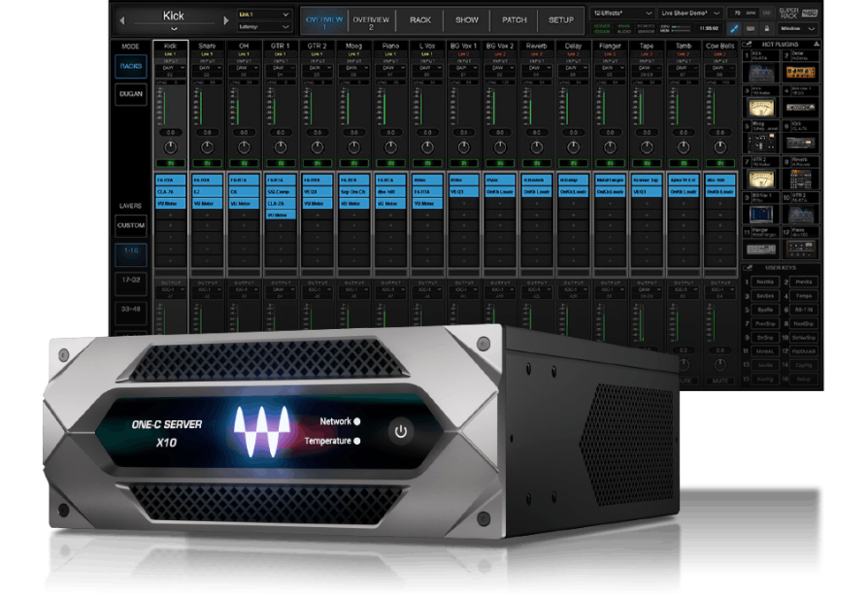Image resolution: width=868 pixels, height=596 pixels.
Task: Go to previous rack with left arrow
Action: tap(122, 20)
